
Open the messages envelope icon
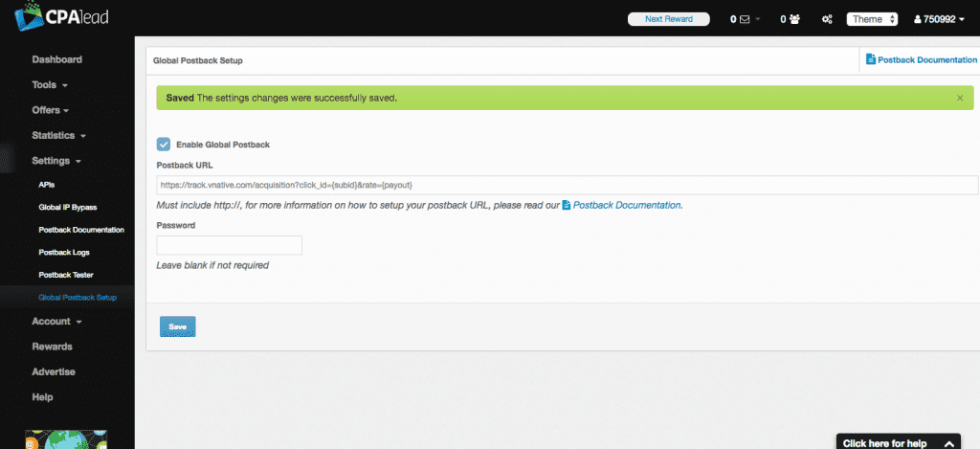[x=744, y=19]
